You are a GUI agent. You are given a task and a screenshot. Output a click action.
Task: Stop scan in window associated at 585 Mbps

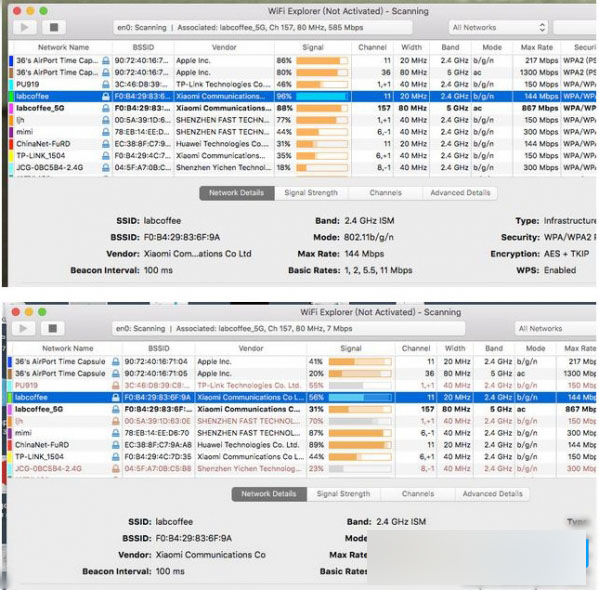coord(54,28)
